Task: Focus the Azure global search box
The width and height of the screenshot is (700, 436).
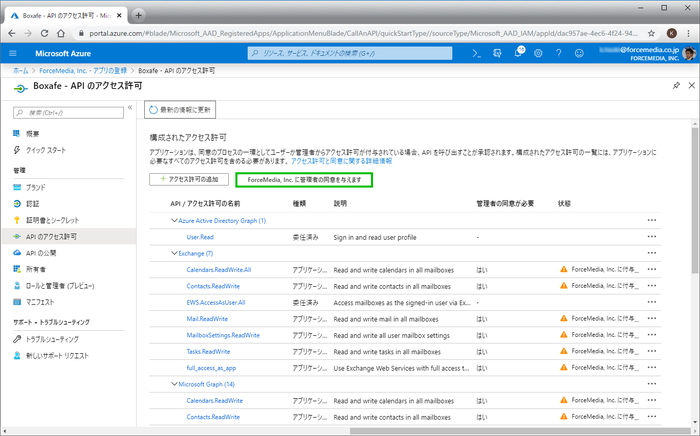Action: pyautogui.click(x=350, y=53)
